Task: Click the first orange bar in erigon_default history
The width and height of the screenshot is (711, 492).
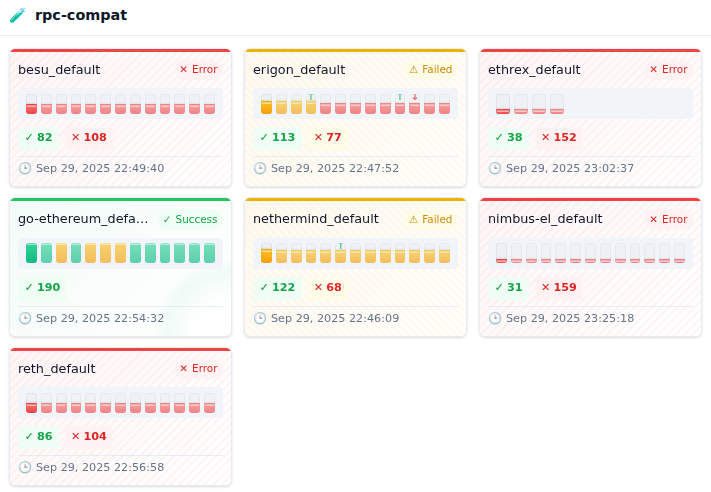Action: tap(266, 104)
